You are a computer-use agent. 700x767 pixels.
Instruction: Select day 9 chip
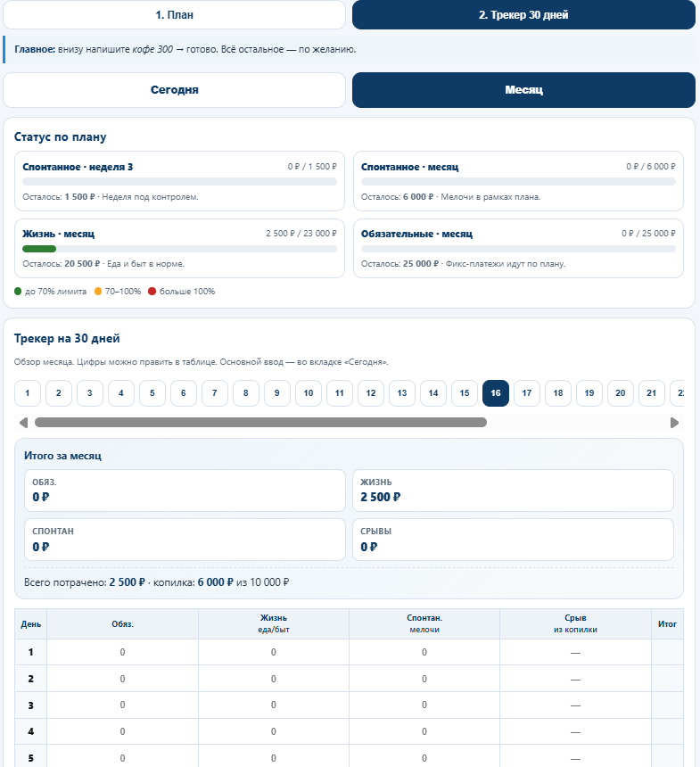276,393
